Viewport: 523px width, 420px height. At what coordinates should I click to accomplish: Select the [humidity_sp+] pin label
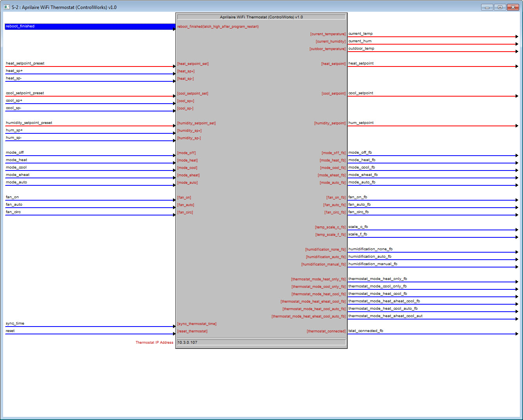(x=189, y=131)
